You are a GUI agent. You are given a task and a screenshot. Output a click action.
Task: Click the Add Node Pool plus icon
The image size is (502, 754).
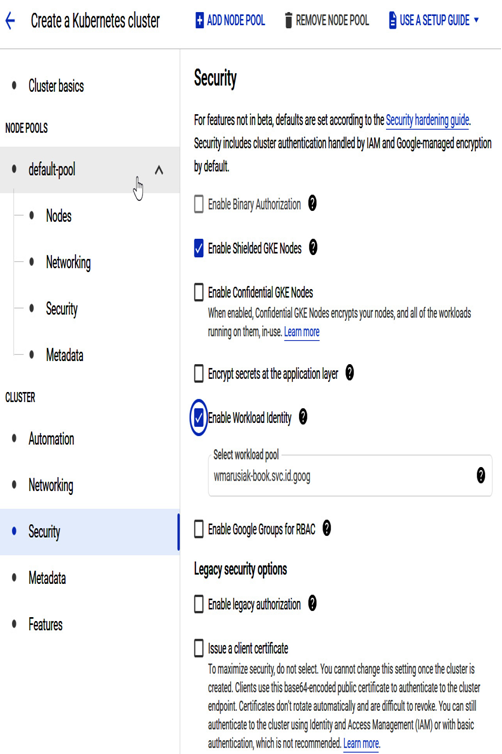[199, 21]
